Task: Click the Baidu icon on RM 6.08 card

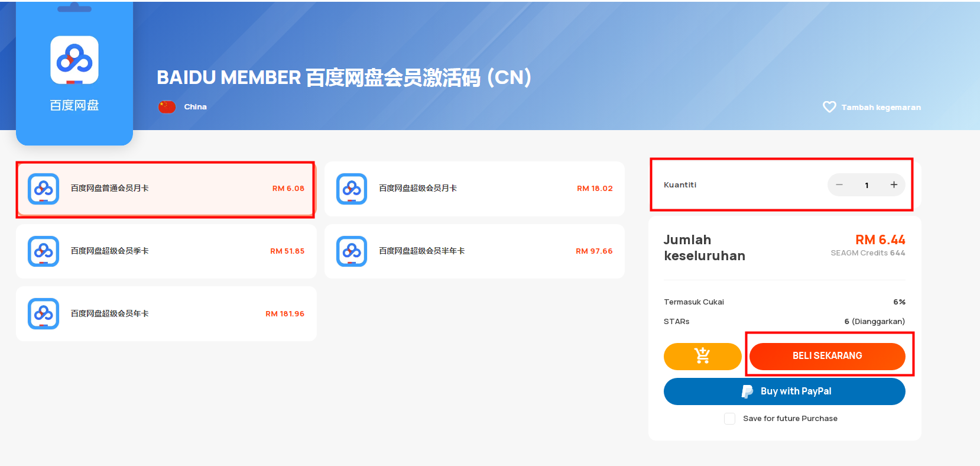Action: click(43, 189)
